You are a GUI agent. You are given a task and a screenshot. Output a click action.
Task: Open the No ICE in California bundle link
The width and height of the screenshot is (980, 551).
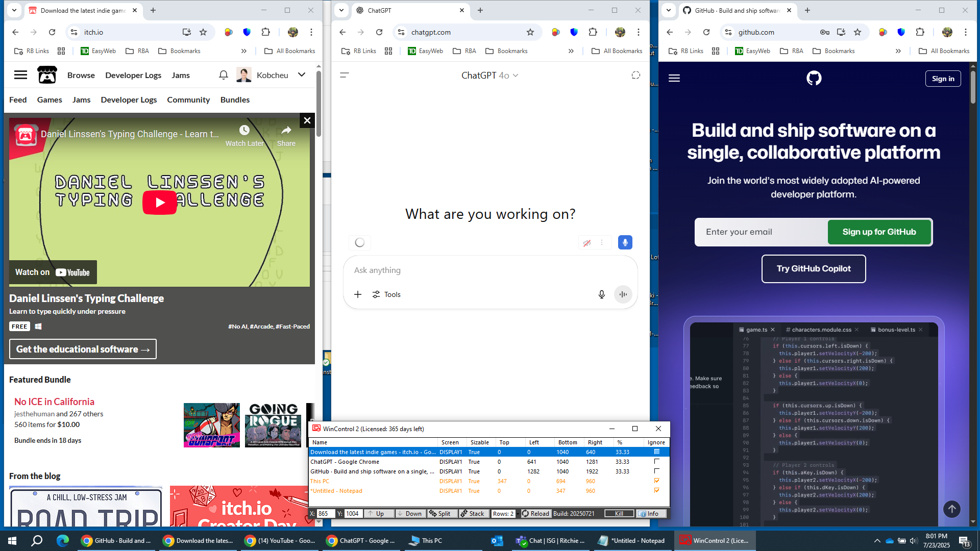pyautogui.click(x=54, y=402)
